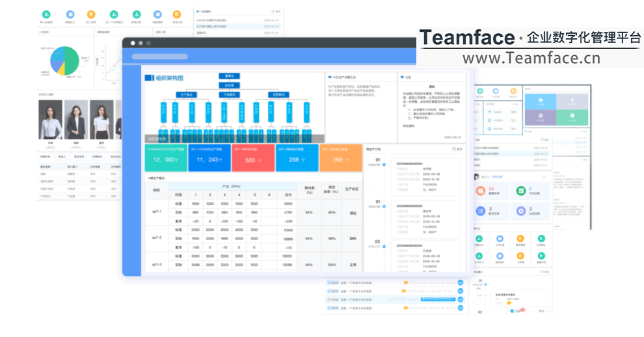The image size is (644, 337).
Task: Click the green 数据分析 app icon
Action: (x=541, y=256)
